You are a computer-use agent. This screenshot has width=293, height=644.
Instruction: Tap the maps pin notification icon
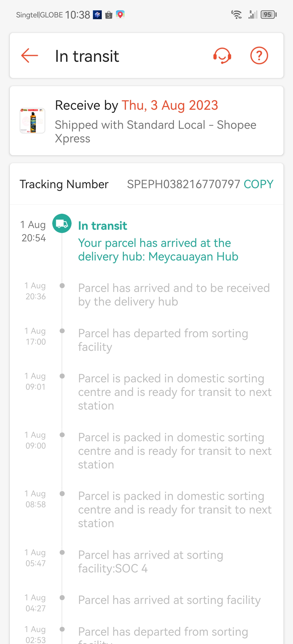click(120, 15)
